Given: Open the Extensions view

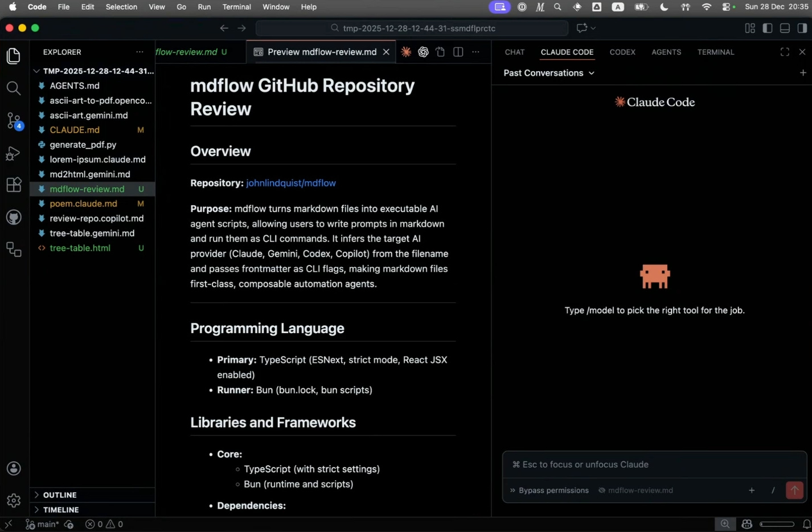Looking at the screenshot, I should click(14, 185).
